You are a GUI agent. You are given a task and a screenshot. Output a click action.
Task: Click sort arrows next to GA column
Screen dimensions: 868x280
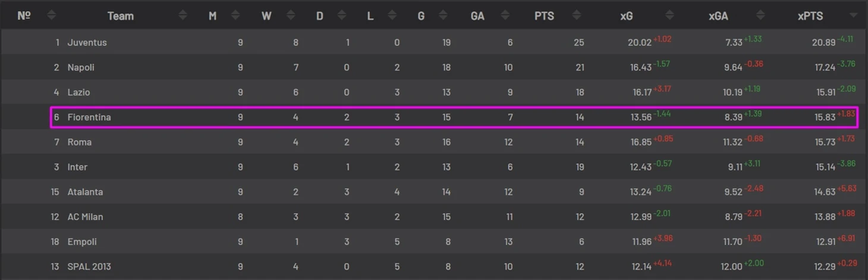pos(505,16)
